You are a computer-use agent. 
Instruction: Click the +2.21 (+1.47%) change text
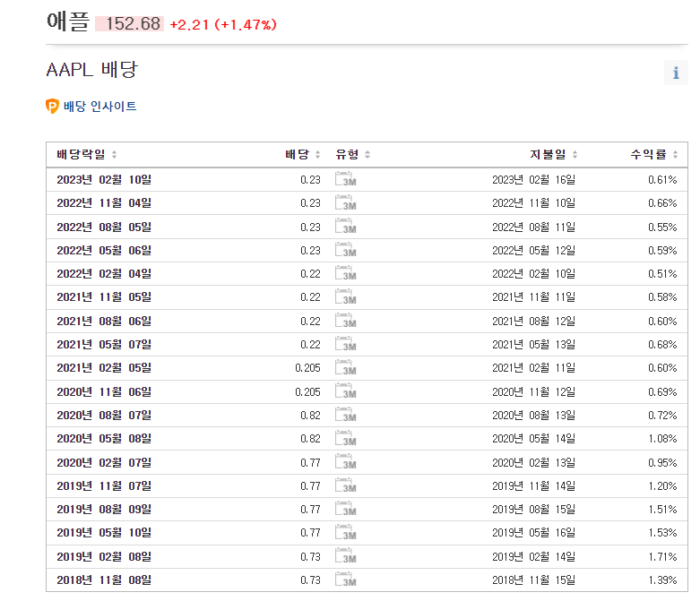[223, 24]
